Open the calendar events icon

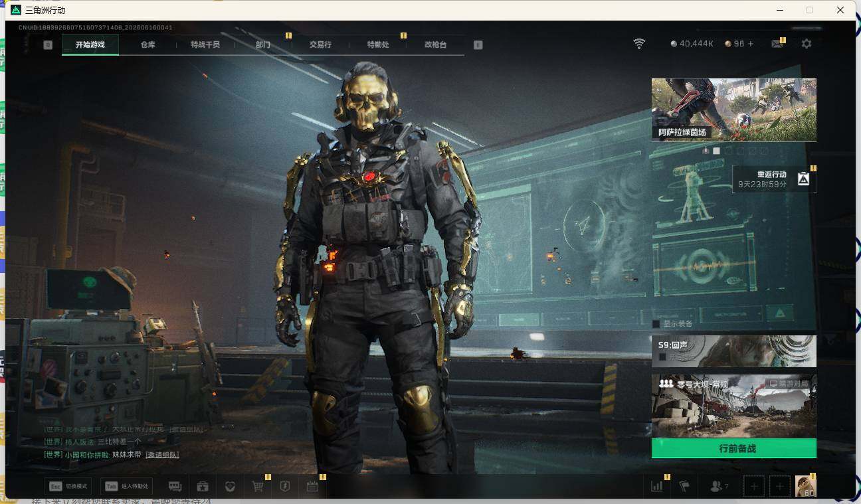click(x=312, y=487)
